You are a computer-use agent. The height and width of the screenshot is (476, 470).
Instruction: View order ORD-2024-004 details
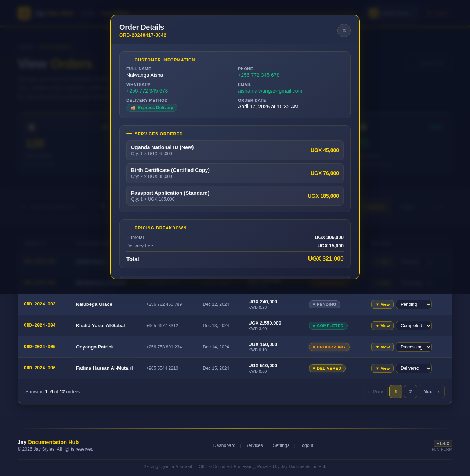click(382, 326)
